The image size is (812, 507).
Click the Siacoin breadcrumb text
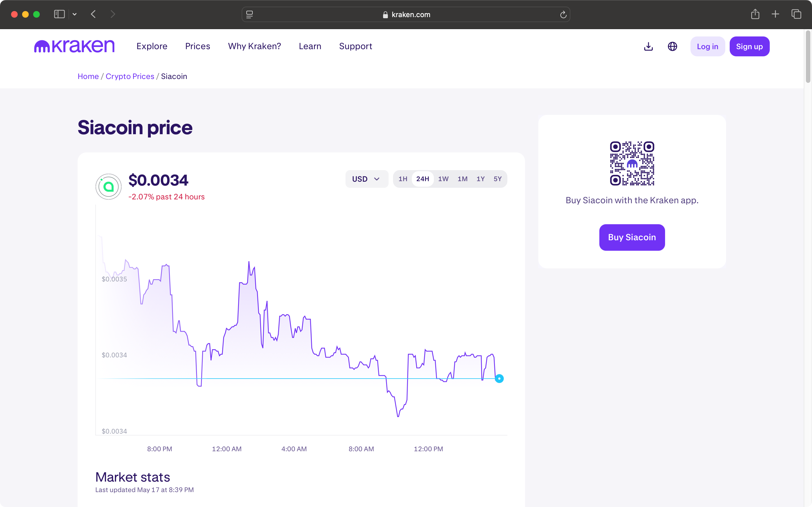click(174, 76)
